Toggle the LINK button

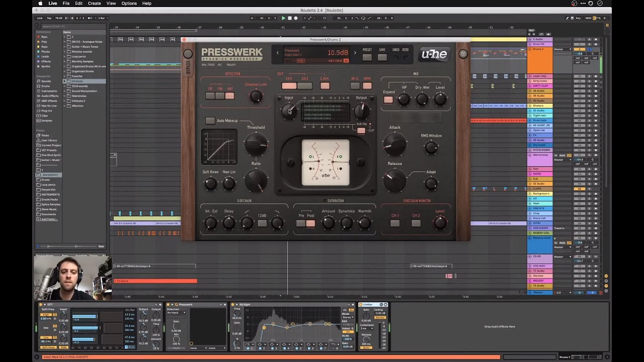click(x=325, y=85)
